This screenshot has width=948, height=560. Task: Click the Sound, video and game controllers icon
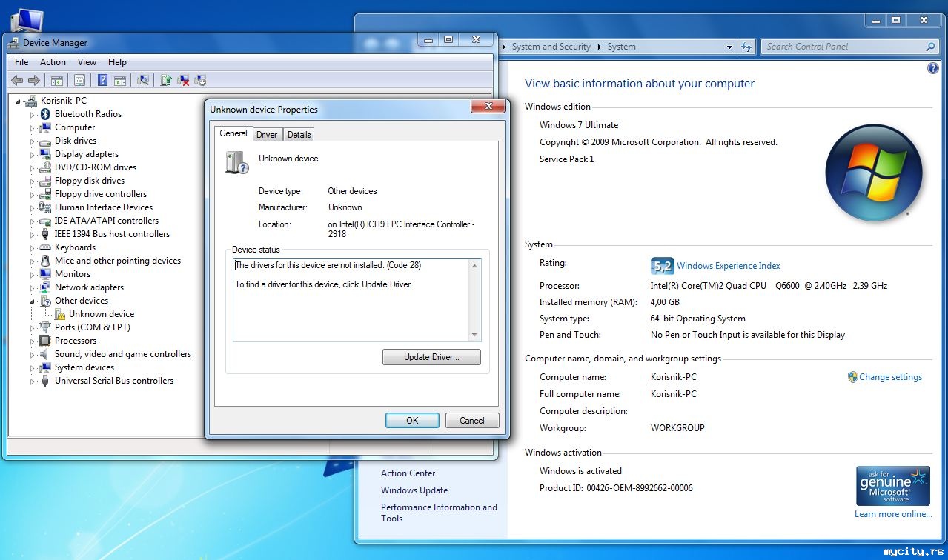tap(45, 354)
